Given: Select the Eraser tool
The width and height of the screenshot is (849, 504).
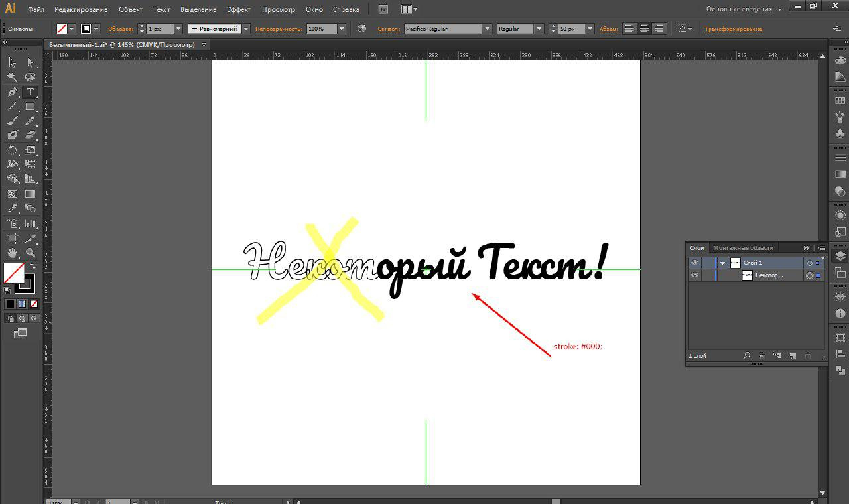Looking at the screenshot, I should (x=30, y=135).
